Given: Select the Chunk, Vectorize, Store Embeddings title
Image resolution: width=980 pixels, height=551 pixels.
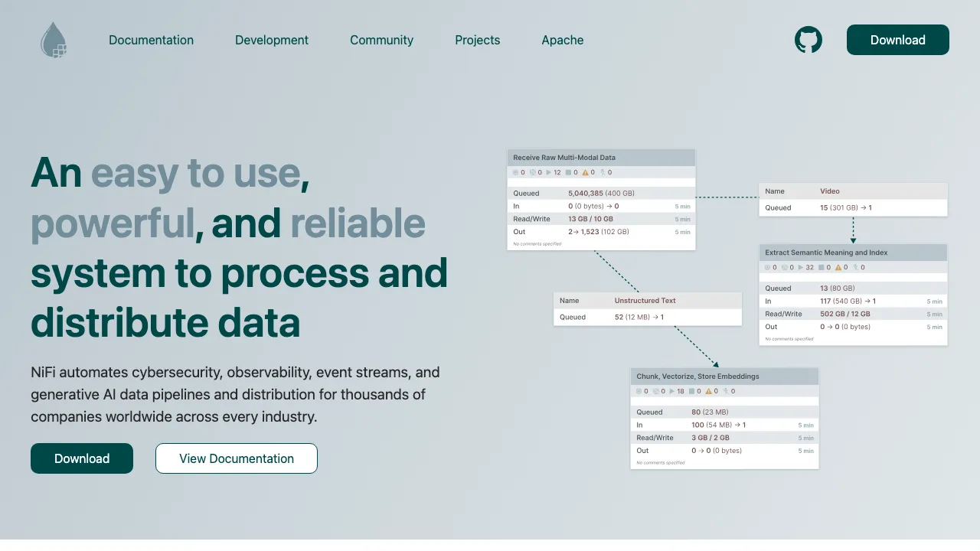Looking at the screenshot, I should tap(697, 377).
